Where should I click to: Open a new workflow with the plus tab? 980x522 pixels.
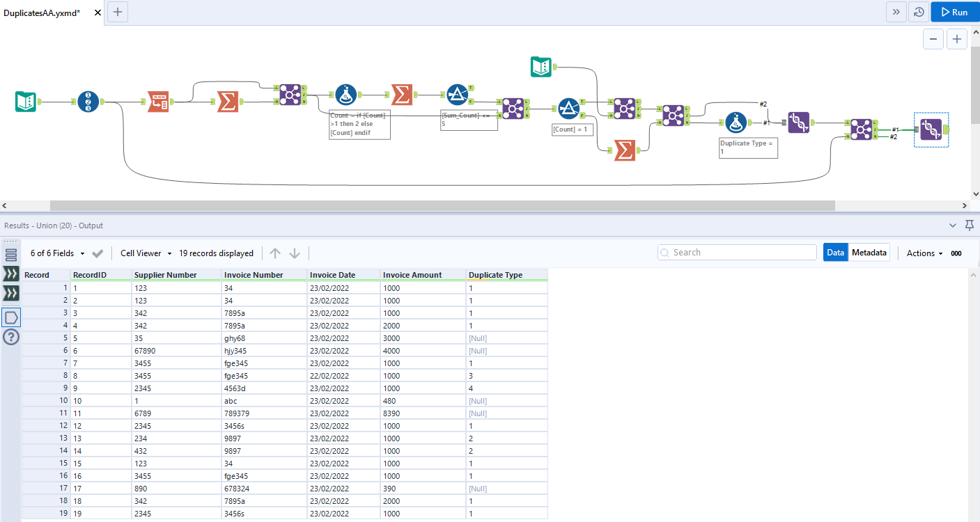coord(117,12)
